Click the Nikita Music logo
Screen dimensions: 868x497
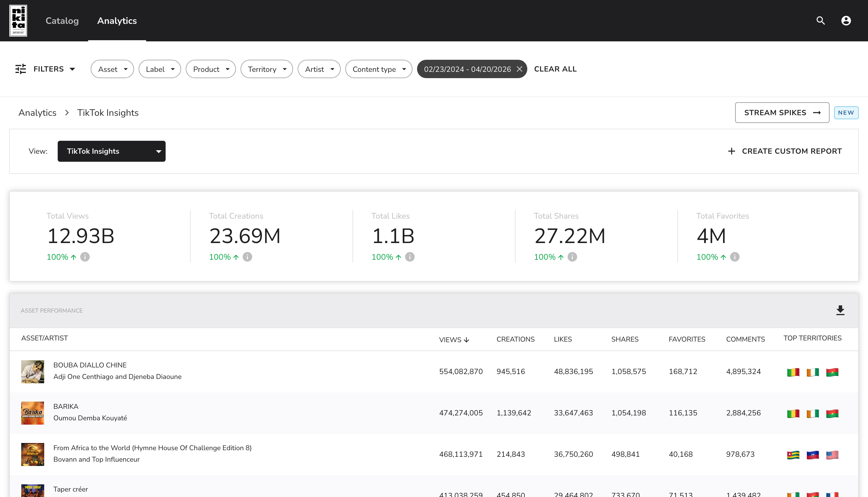coord(18,20)
